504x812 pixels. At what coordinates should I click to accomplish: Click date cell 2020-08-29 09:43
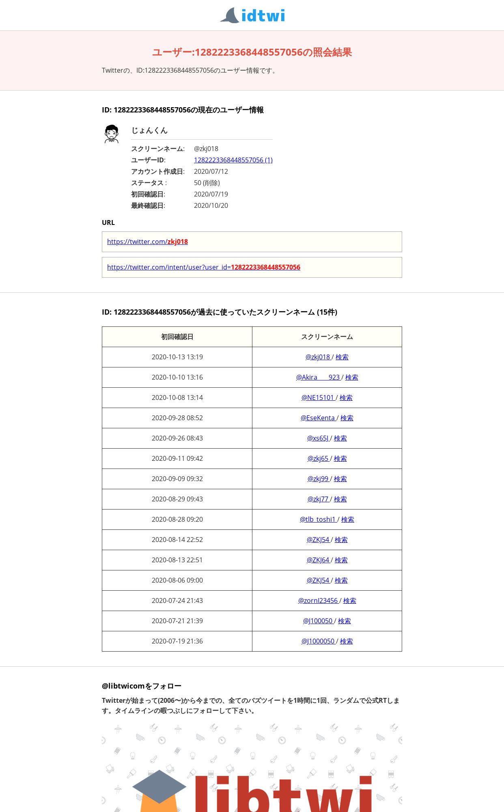(177, 499)
